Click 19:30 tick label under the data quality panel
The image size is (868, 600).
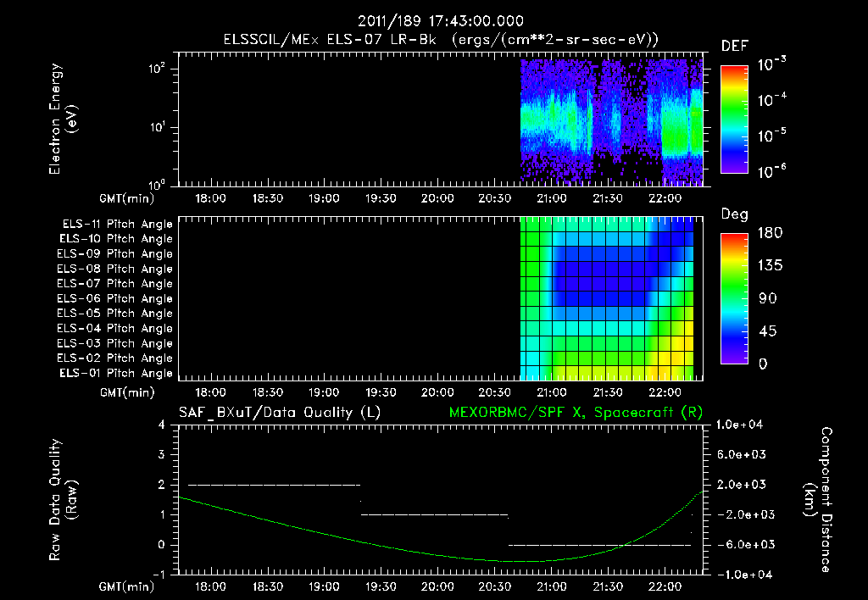[381, 586]
